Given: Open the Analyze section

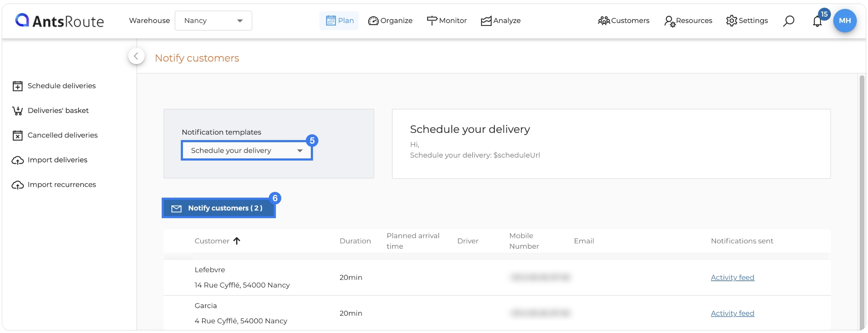Looking at the screenshot, I should point(501,21).
